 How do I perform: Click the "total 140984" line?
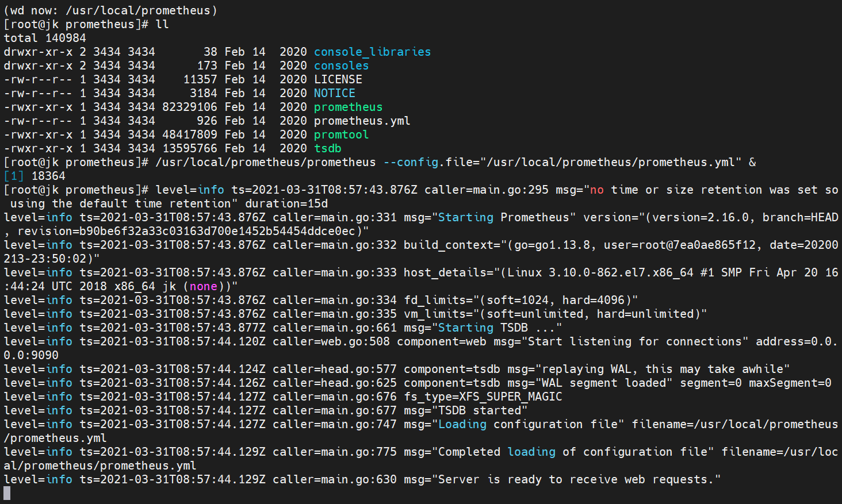pos(45,38)
